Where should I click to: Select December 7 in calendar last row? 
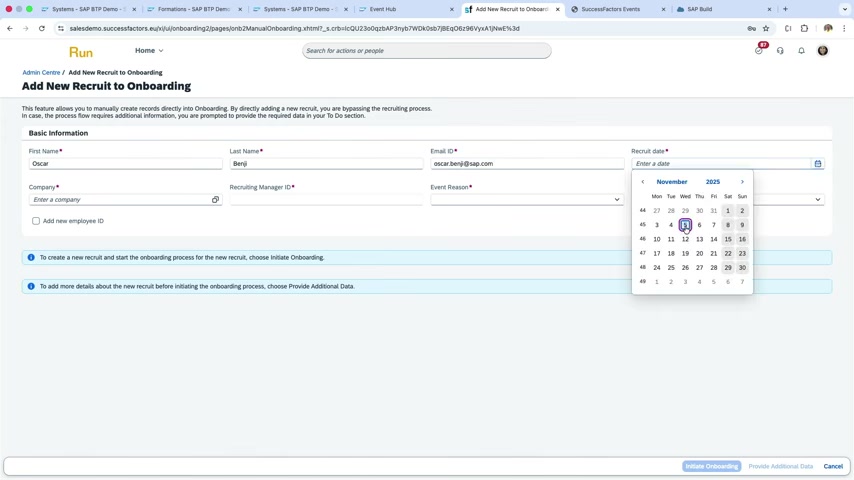[742, 282]
